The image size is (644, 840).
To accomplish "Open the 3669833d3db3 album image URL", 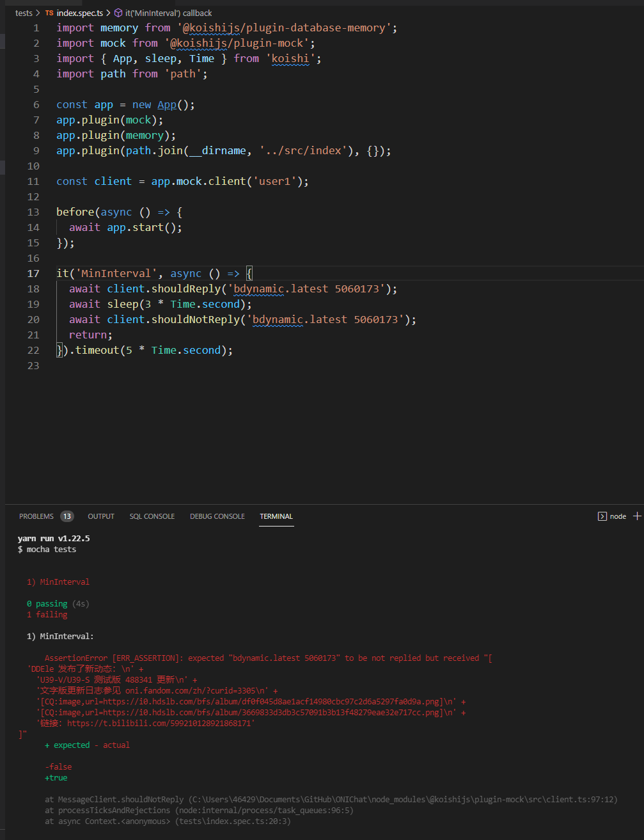I will pyautogui.click(x=268, y=712).
